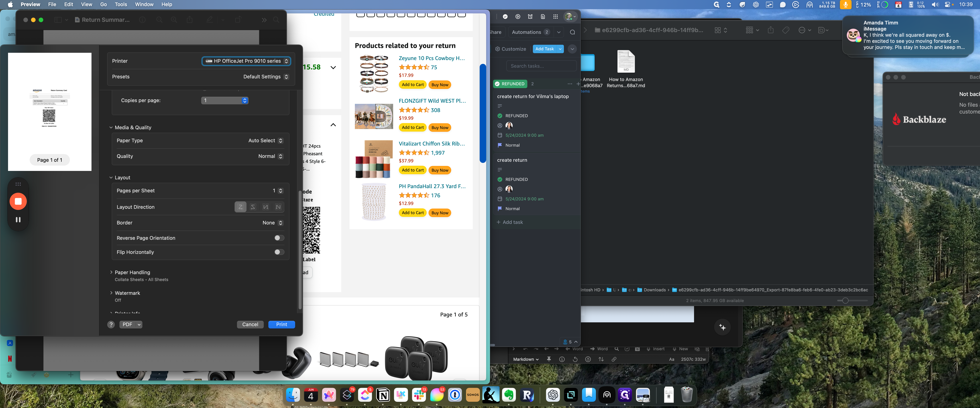
Task: Open Window menu in menu bar
Action: (144, 5)
